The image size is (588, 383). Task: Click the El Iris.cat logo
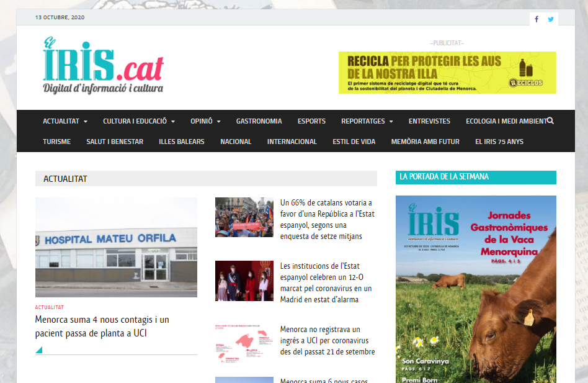click(103, 65)
